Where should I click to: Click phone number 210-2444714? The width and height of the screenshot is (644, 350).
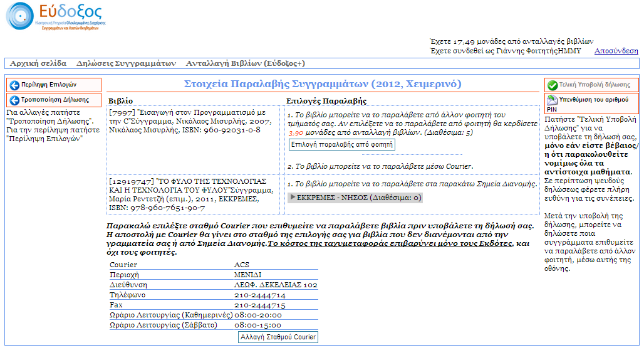[259, 295]
